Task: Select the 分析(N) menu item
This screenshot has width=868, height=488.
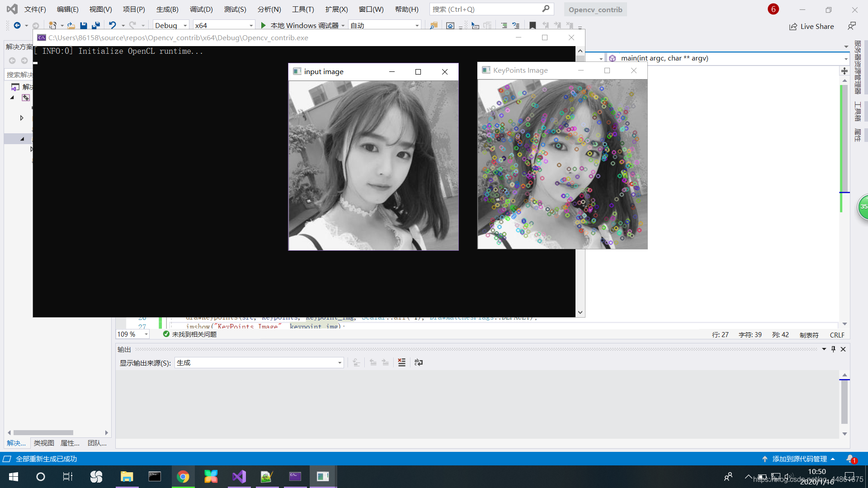Action: (x=269, y=9)
